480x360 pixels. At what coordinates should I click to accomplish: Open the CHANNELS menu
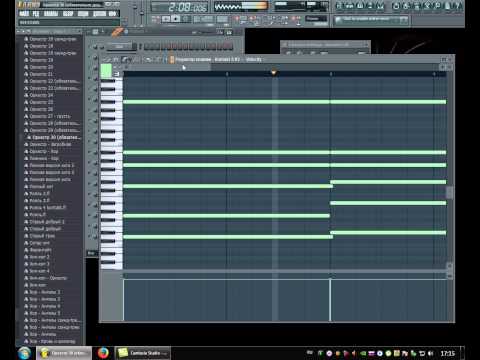tap(51, 14)
